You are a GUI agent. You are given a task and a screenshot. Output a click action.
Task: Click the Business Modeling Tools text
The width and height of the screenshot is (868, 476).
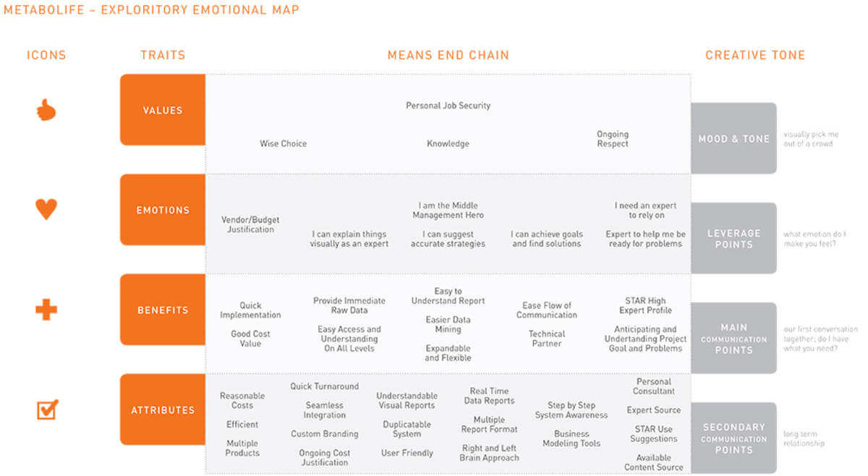pyautogui.click(x=571, y=438)
